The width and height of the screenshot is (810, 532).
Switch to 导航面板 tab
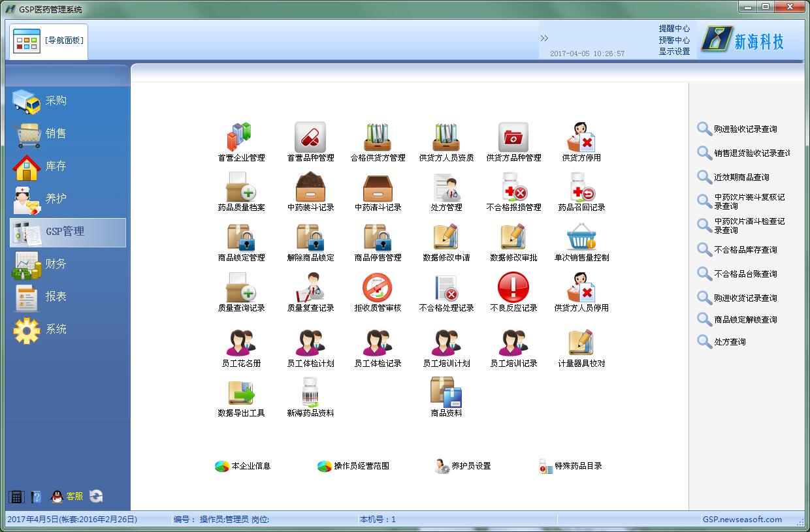(48, 40)
